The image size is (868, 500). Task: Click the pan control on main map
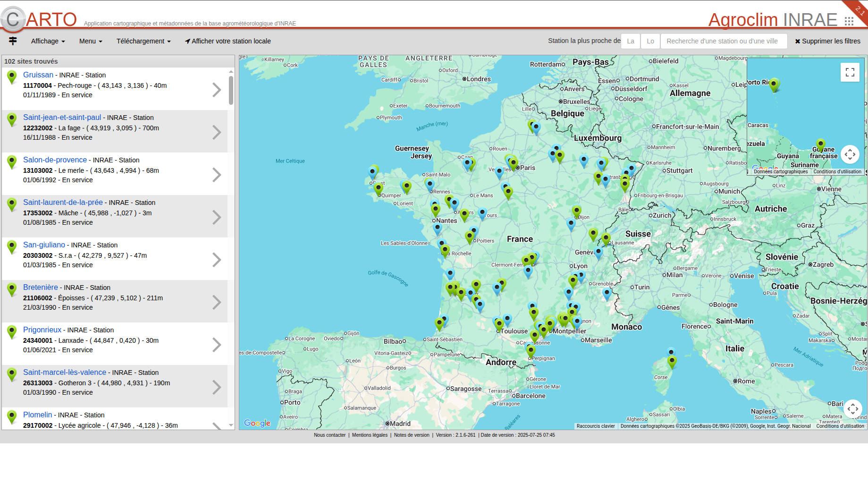852,409
